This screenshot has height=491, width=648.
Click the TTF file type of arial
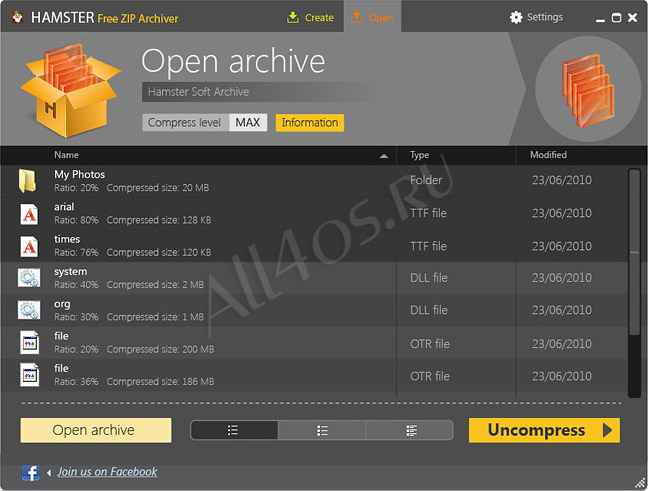[428, 213]
